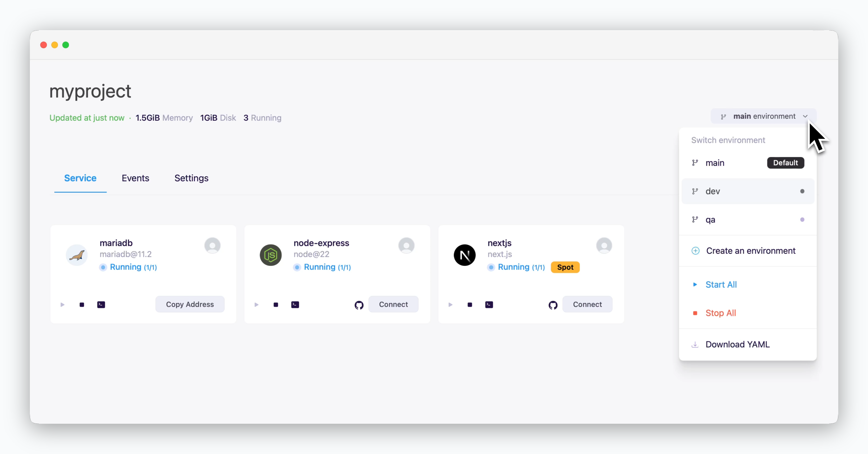The image size is (868, 454).
Task: Start the node-express service
Action: [x=256, y=305]
